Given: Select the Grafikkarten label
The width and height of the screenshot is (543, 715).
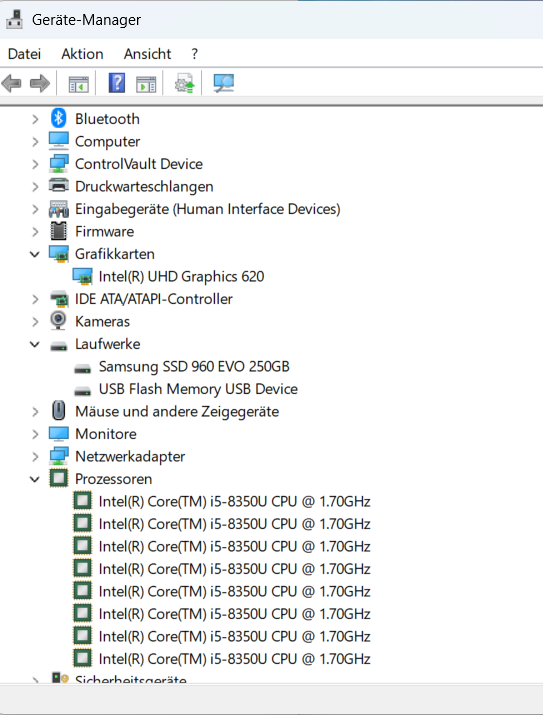Looking at the screenshot, I should click(x=114, y=254).
